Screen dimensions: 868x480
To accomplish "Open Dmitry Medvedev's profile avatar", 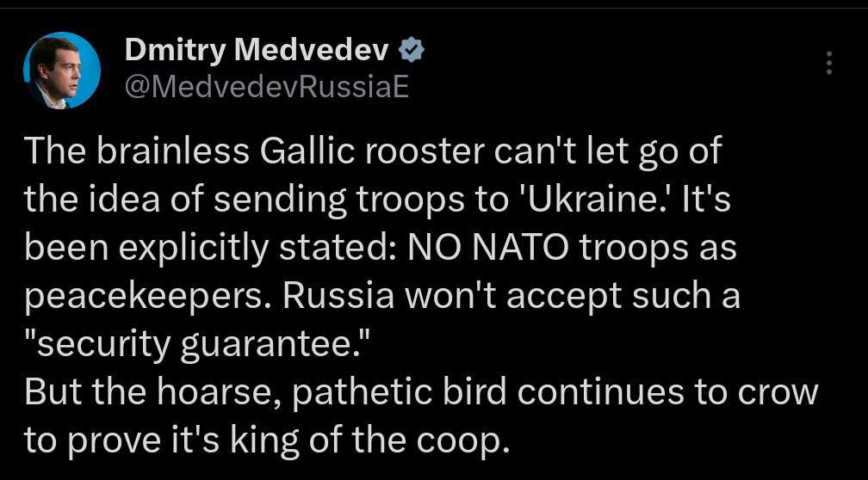I will click(62, 71).
